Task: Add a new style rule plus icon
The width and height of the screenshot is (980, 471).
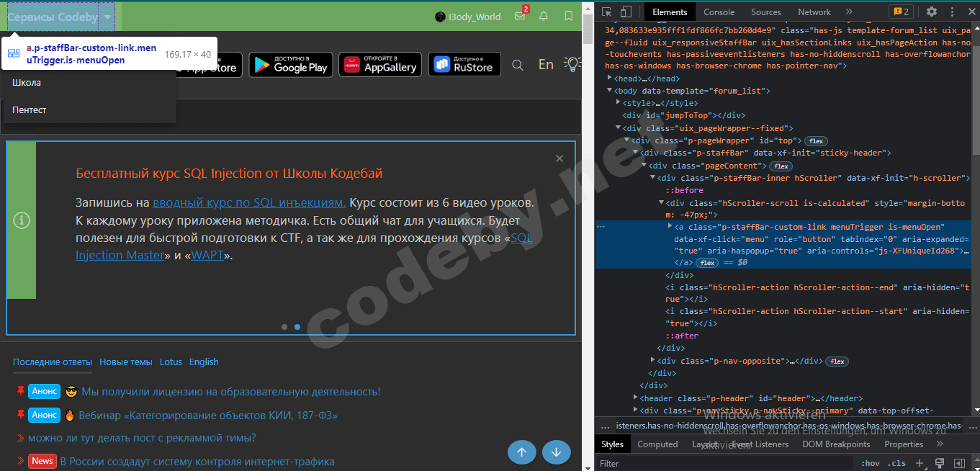Action: coord(919,463)
